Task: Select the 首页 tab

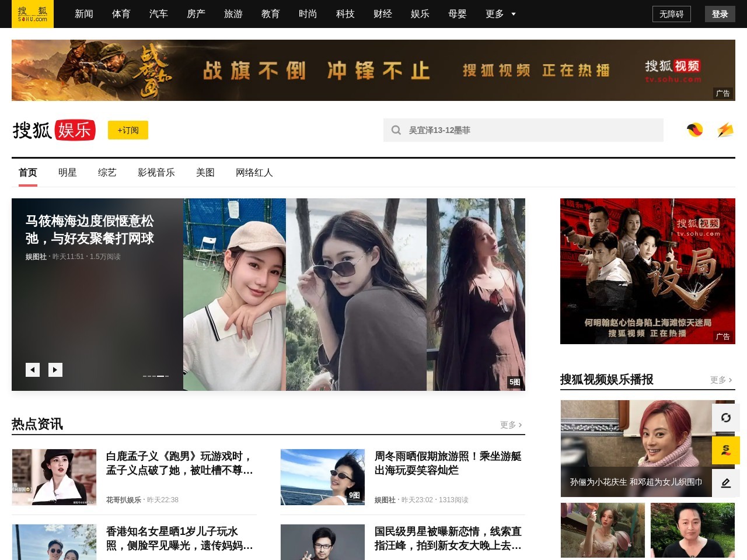Action: click(28, 173)
